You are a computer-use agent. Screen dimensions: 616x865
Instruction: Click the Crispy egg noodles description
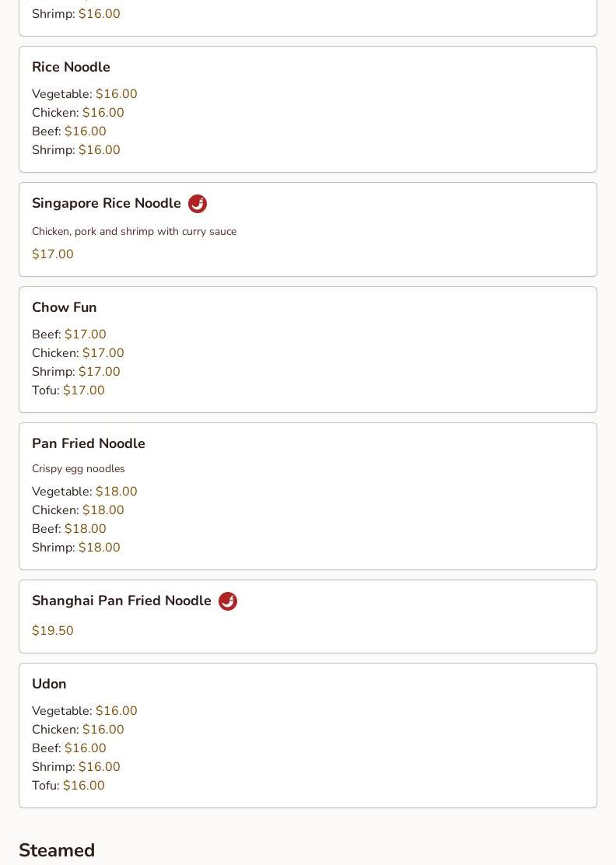click(x=79, y=468)
